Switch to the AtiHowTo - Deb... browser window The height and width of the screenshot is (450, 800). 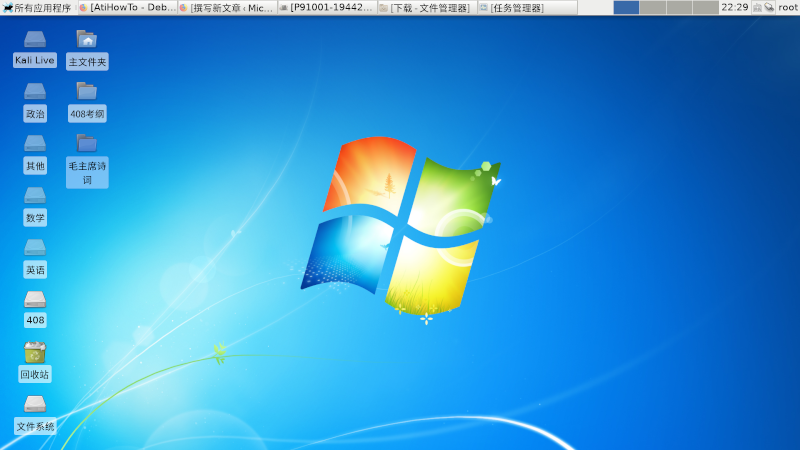click(x=127, y=8)
